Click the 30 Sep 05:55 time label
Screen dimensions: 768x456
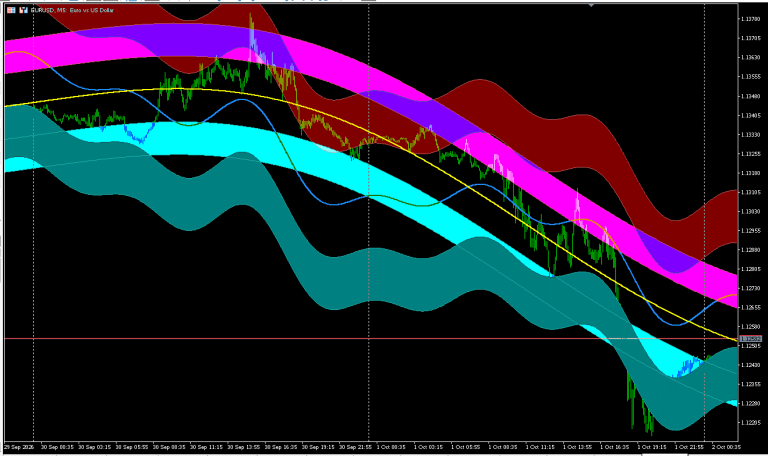[x=132, y=447]
